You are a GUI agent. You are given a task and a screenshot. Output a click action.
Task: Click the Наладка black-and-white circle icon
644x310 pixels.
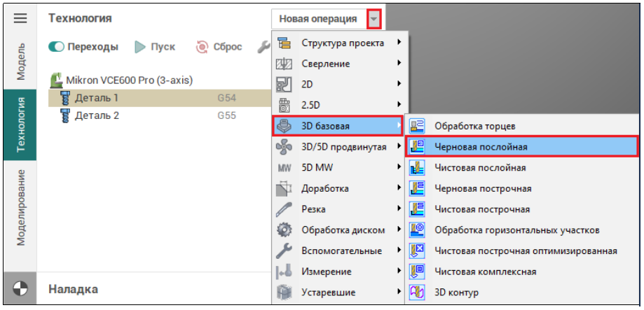coord(20,289)
